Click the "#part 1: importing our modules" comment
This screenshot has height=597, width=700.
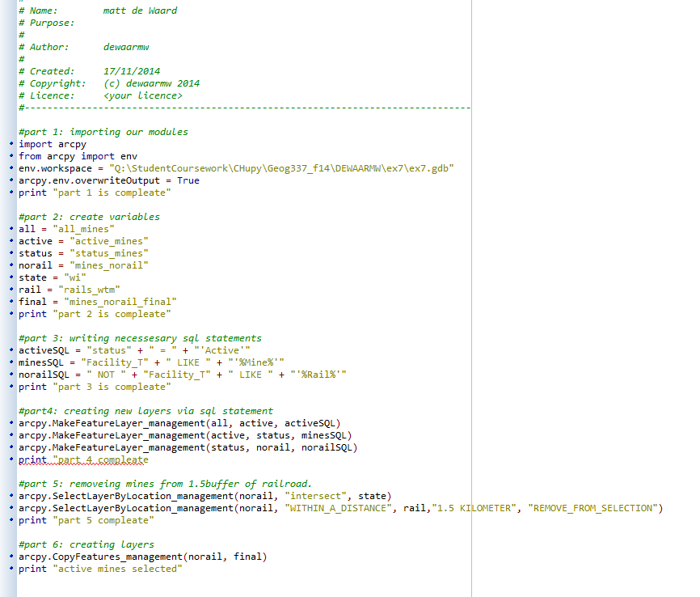pyautogui.click(x=103, y=132)
